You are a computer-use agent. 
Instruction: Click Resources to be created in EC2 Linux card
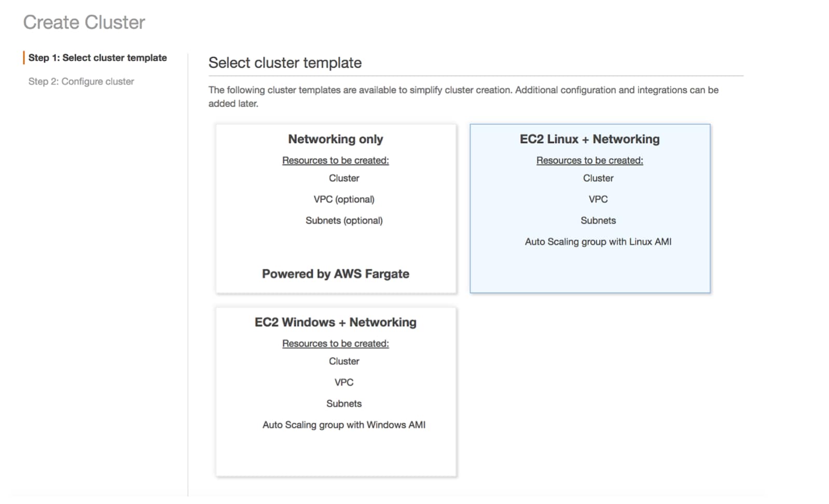click(x=589, y=160)
